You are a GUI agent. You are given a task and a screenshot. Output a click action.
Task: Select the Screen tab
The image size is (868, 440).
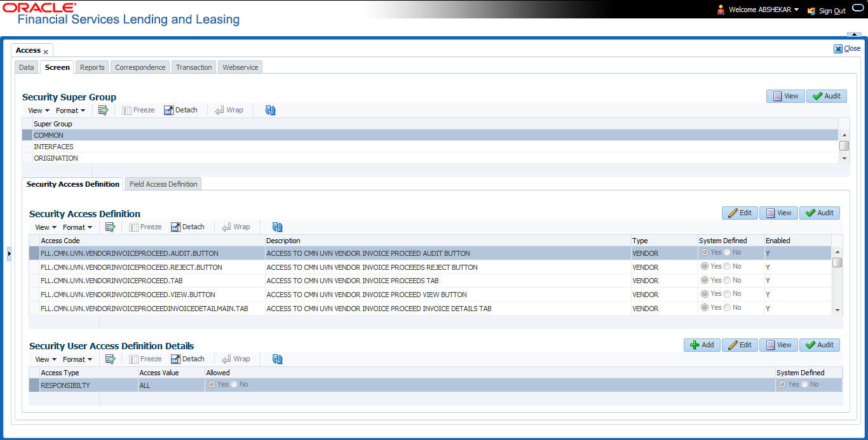(x=57, y=67)
